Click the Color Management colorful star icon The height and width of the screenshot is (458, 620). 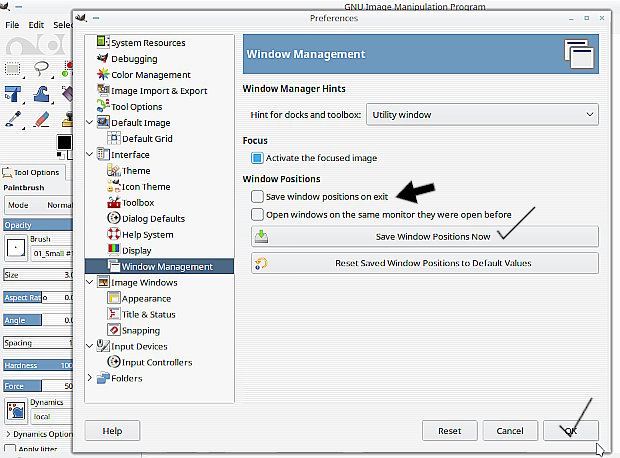coord(103,74)
